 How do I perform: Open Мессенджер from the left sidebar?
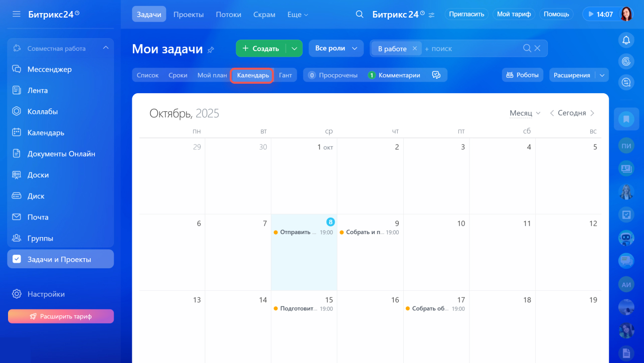tap(49, 69)
